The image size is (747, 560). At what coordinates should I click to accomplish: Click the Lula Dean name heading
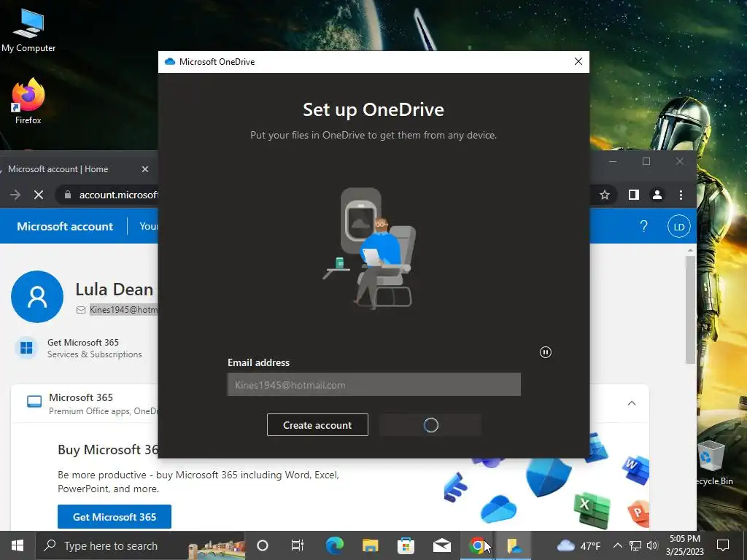coord(115,289)
